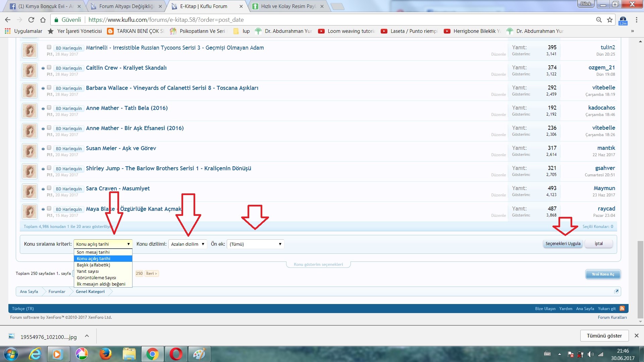Click zoom magnifier icon in address bar
Screen dimensions: 644x362
tap(599, 20)
